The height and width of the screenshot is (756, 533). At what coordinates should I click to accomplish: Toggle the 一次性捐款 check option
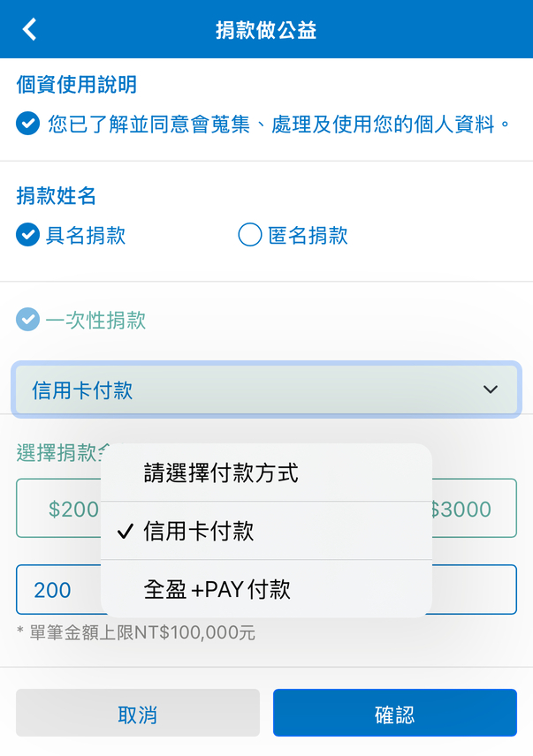pos(28,320)
